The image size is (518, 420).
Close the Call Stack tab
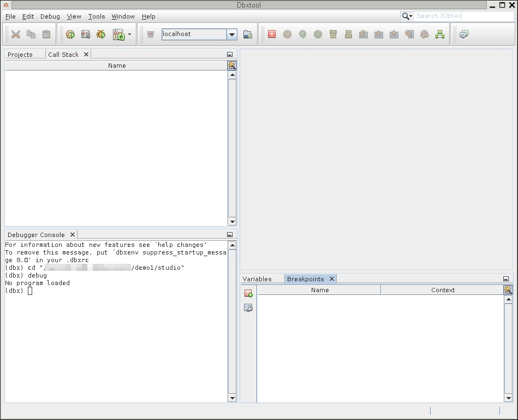[86, 54]
